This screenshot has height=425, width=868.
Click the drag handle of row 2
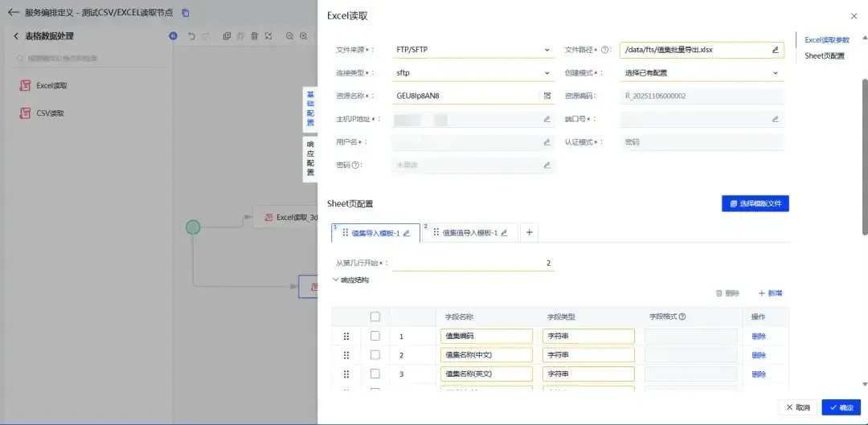click(346, 355)
